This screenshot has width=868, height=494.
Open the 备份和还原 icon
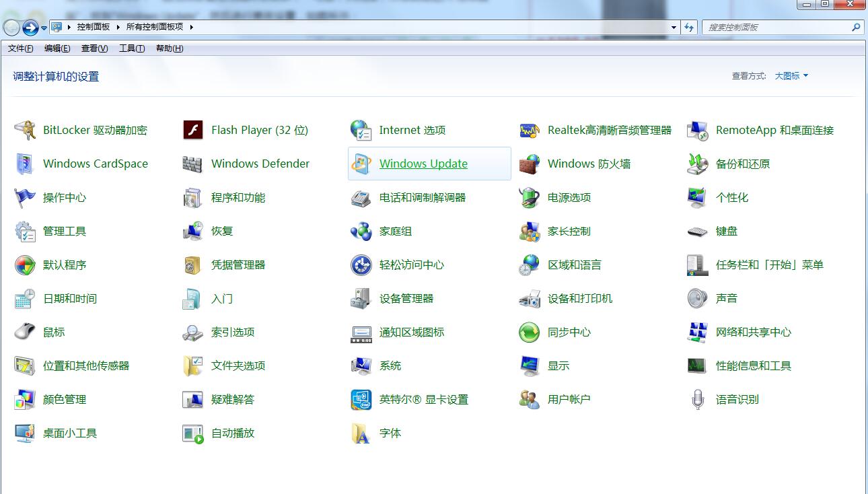(698, 164)
